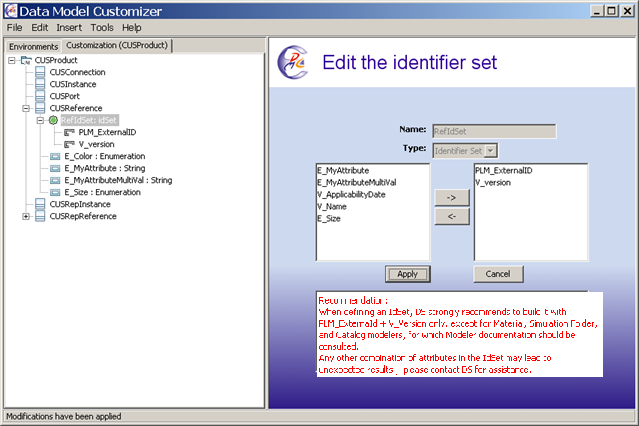Select V_version in identifier set list
Screen dimensions: 639x426
pyautogui.click(x=493, y=182)
